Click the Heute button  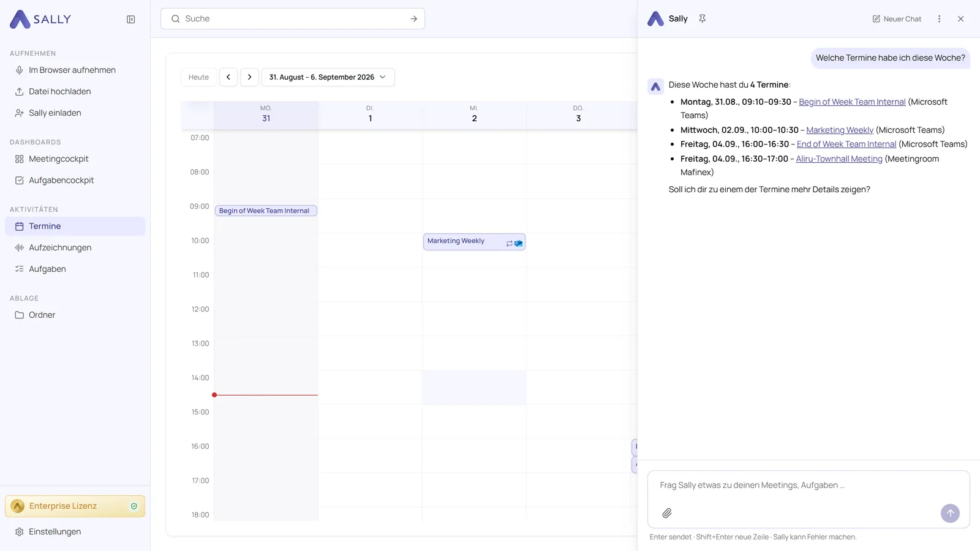(198, 77)
